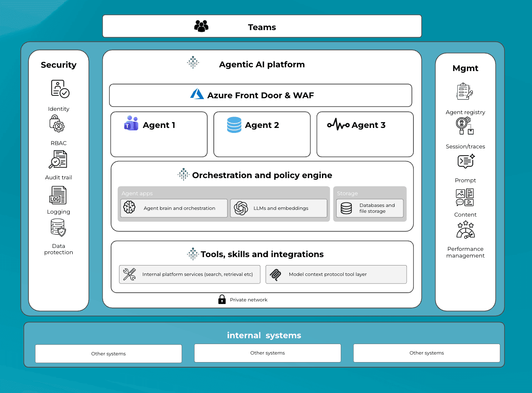The width and height of the screenshot is (532, 393).
Task: Select the Agent apps panel header
Action: click(137, 193)
